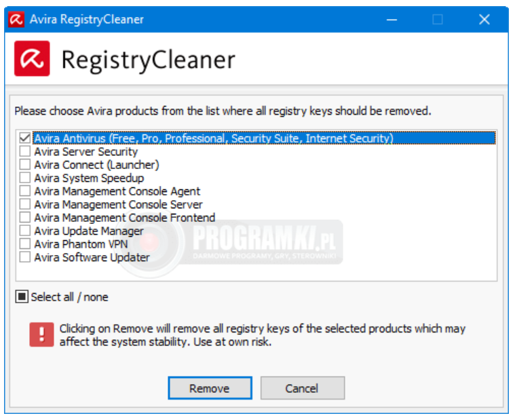The image size is (515, 420).
Task: Select the 'Avira Server Security' list row text
Action: (86, 151)
